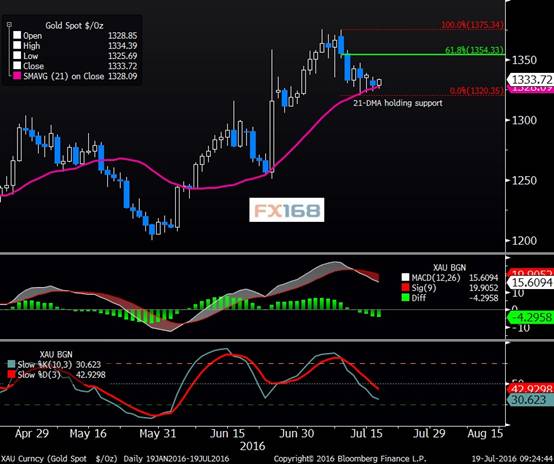This screenshot has width=554, height=464.
Task: Click the Aug 15 date label
Action: coord(485,433)
